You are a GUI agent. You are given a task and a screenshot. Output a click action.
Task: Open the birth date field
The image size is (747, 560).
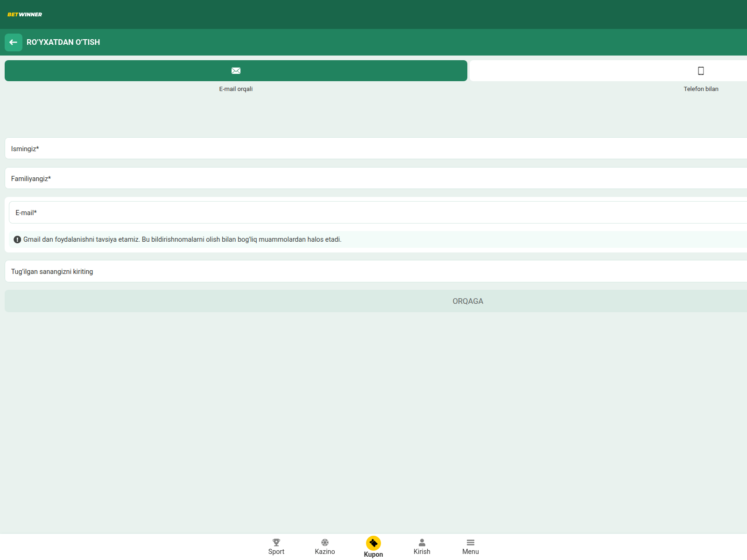(x=376, y=271)
